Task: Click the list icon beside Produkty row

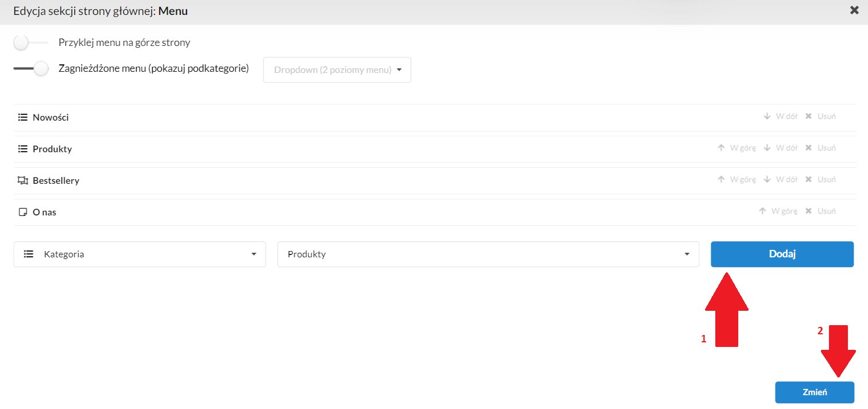Action: point(23,149)
